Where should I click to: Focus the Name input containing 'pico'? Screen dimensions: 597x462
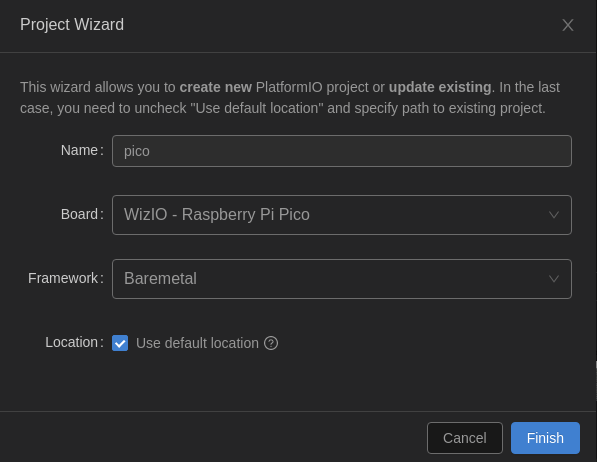tap(342, 151)
